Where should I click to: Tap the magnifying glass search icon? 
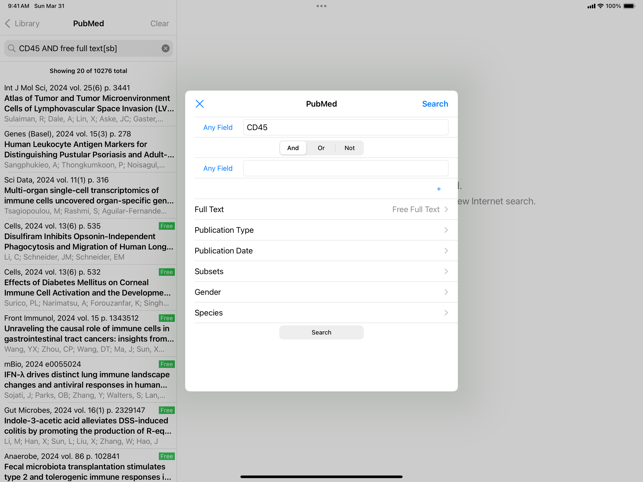(x=12, y=48)
